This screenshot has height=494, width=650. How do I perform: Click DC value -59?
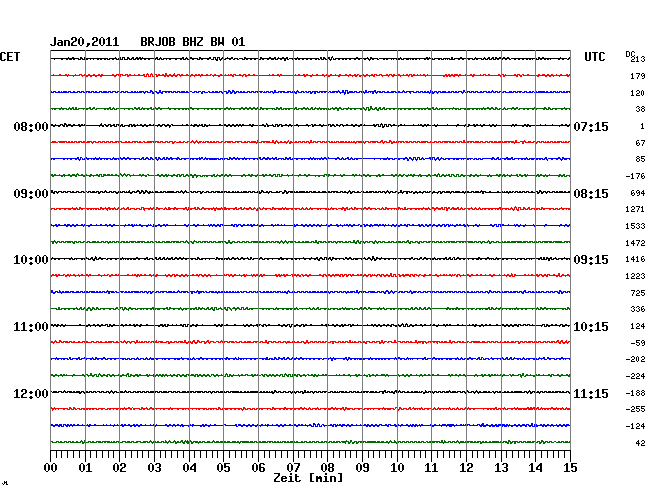(638, 343)
